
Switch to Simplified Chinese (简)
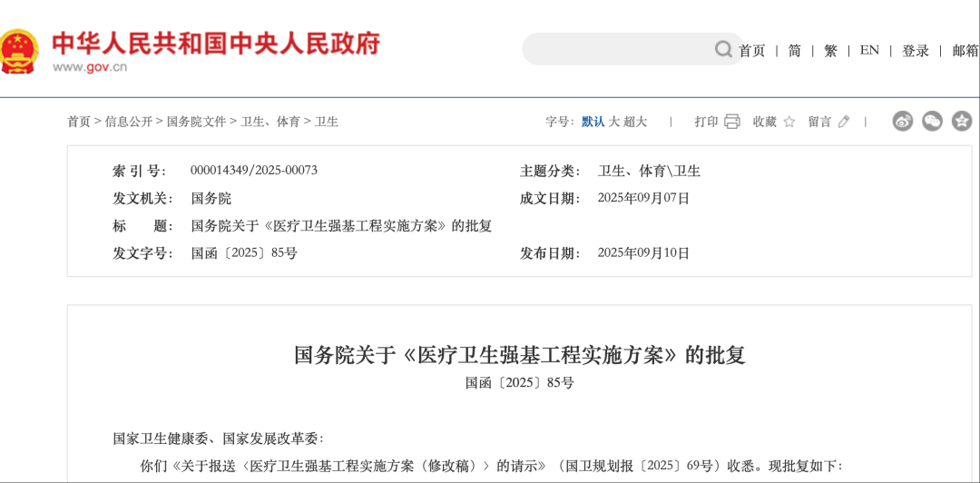pos(794,51)
